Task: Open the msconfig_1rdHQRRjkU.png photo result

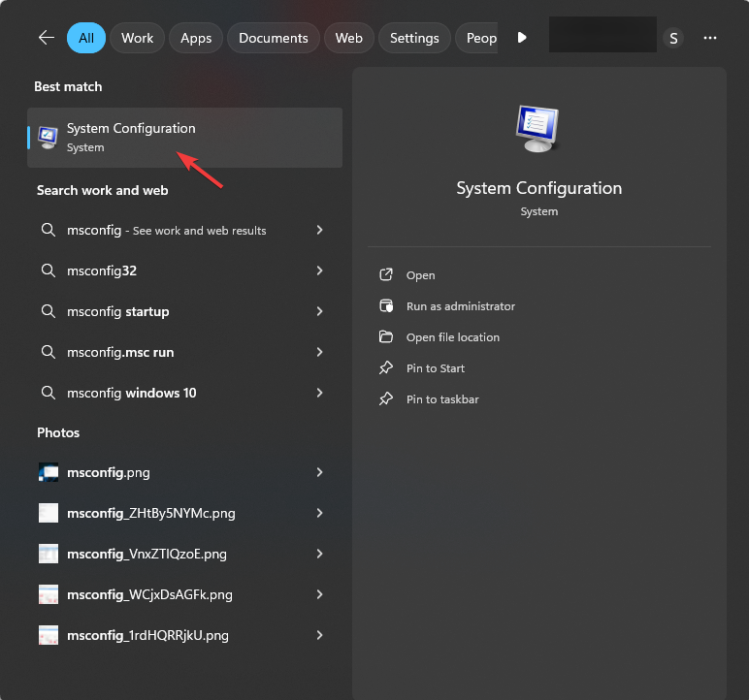Action: pyautogui.click(x=185, y=635)
